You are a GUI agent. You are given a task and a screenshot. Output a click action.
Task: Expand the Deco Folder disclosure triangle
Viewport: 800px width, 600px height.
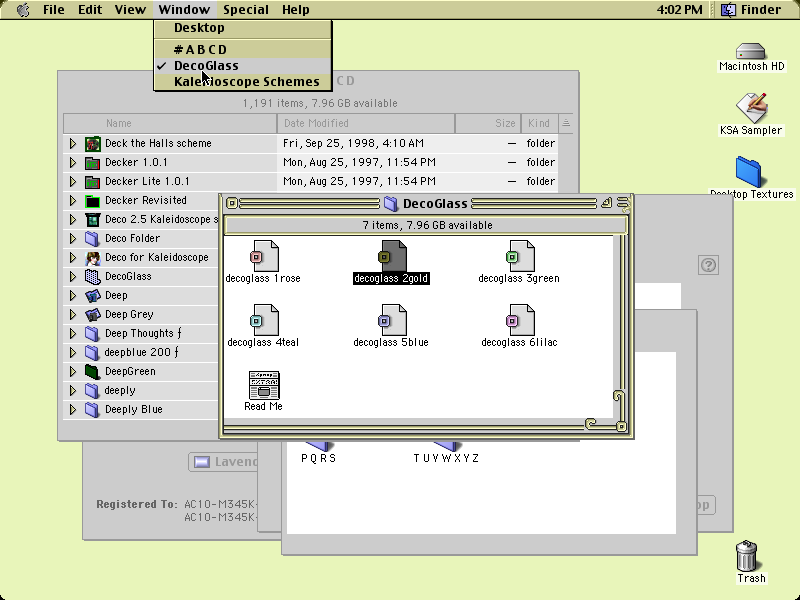coord(73,238)
